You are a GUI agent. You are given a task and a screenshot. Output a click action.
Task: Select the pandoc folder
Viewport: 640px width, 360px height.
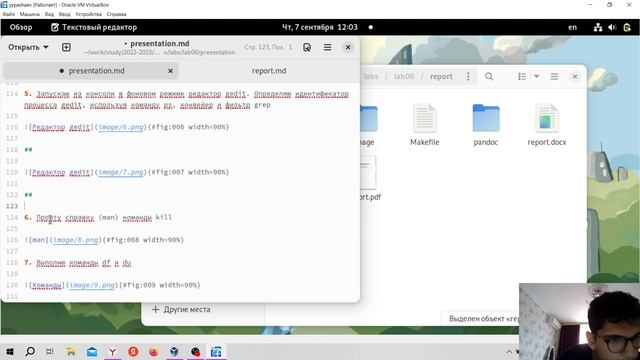[x=486, y=124]
